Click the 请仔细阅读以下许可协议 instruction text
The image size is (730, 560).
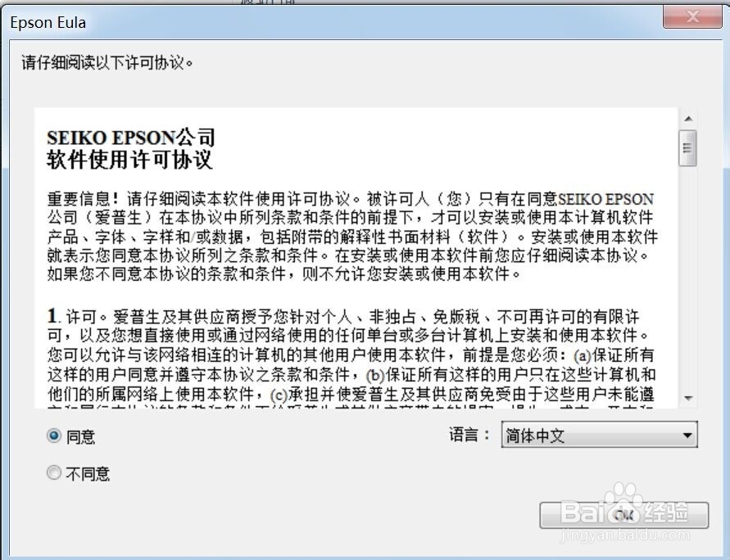[107, 62]
